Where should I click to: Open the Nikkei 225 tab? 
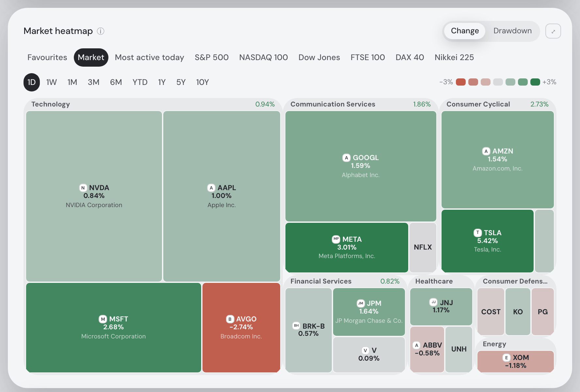(x=454, y=57)
